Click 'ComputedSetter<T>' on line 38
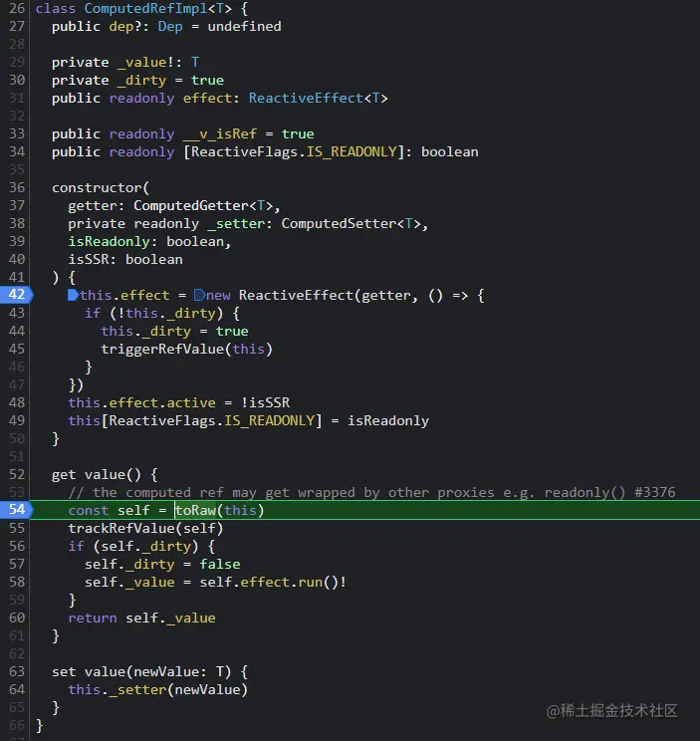Image resolution: width=700 pixels, height=741 pixels. (x=351, y=224)
